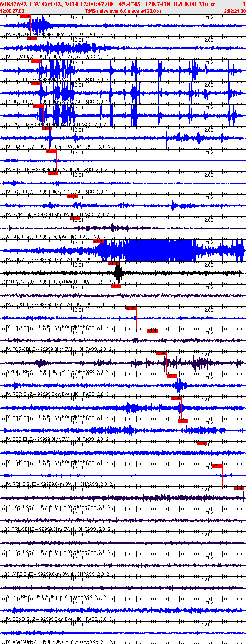Select the red pick marker on UW FORK trace
The image size is (246, 644).
pos(152,331)
